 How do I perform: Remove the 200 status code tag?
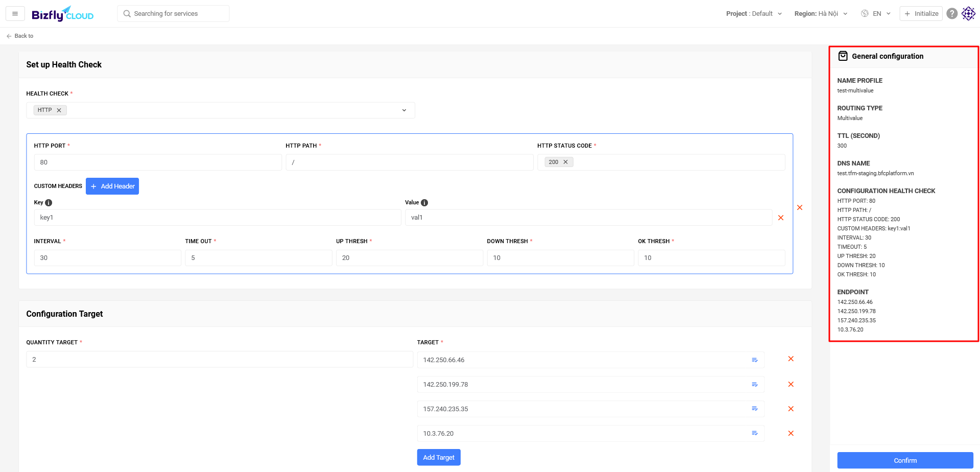565,162
